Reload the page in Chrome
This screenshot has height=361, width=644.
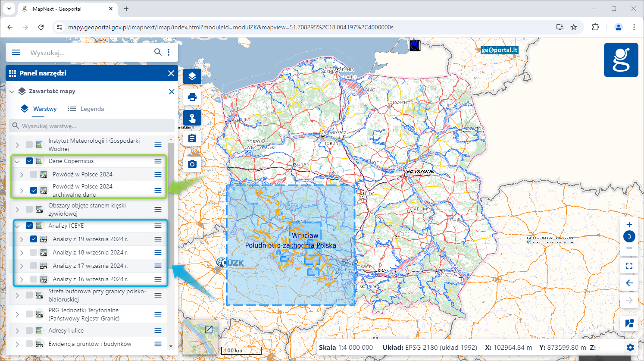pyautogui.click(x=41, y=27)
